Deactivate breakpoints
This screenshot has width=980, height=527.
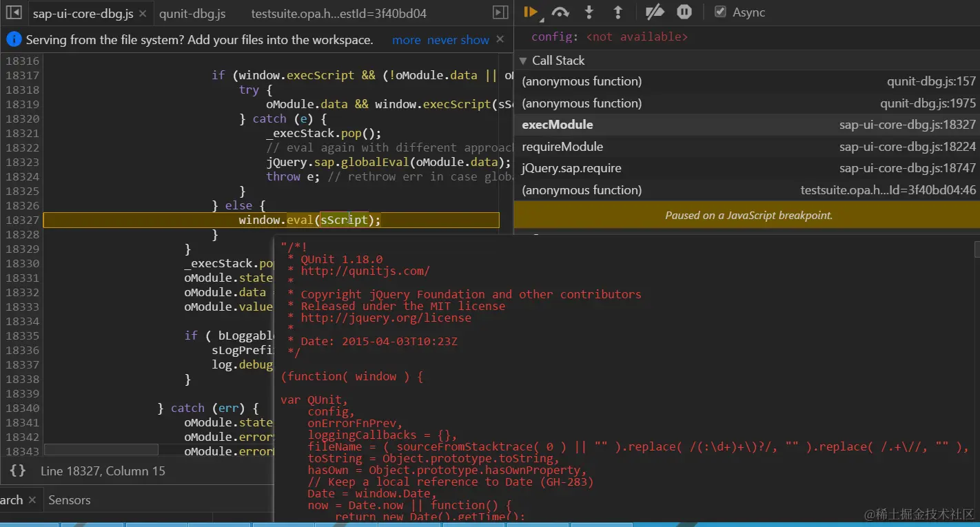click(x=655, y=12)
